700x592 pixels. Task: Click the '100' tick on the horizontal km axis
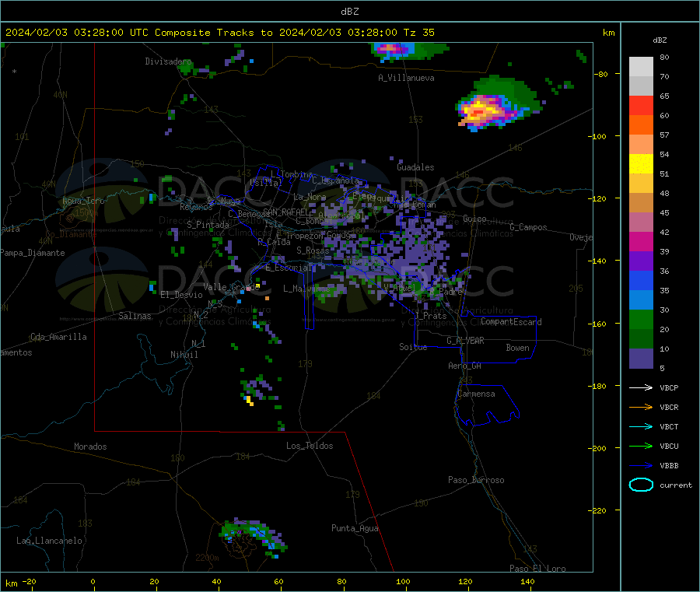[403, 581]
